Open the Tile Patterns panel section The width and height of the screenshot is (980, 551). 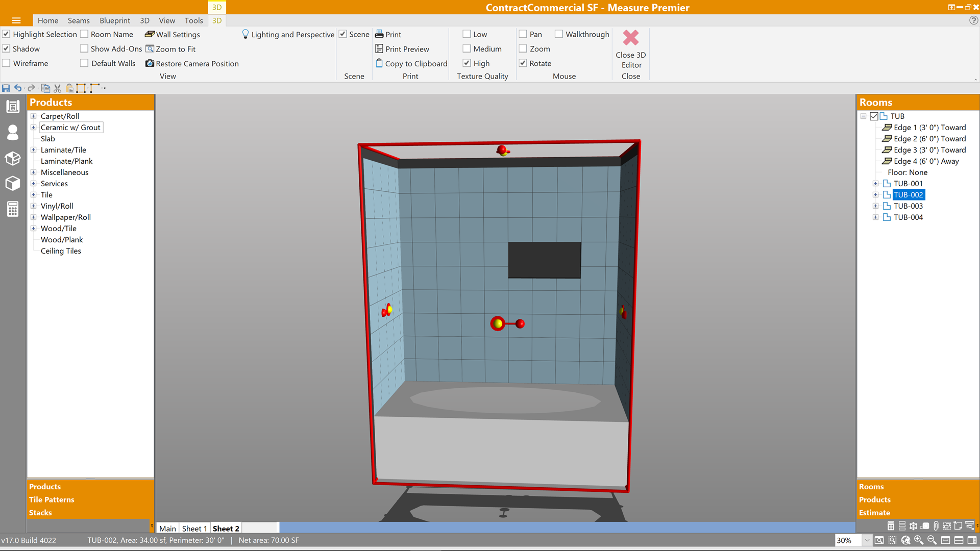52,499
